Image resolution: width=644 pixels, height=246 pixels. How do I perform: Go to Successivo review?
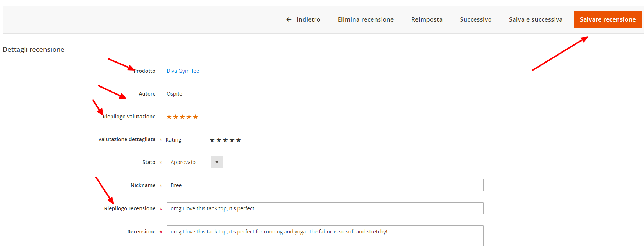pyautogui.click(x=476, y=19)
